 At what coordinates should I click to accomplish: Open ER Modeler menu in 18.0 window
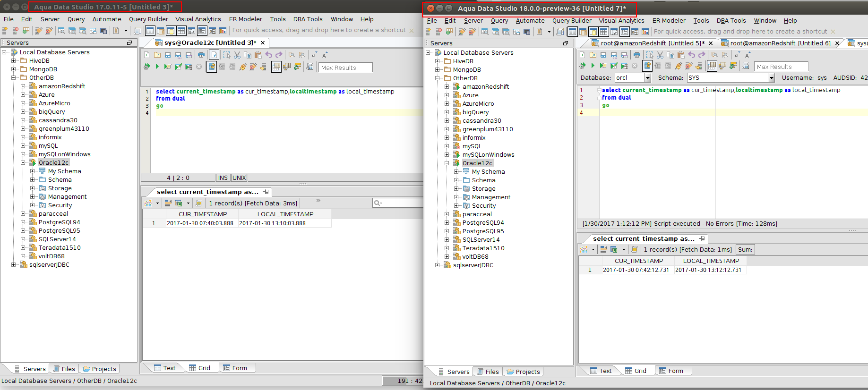[668, 21]
